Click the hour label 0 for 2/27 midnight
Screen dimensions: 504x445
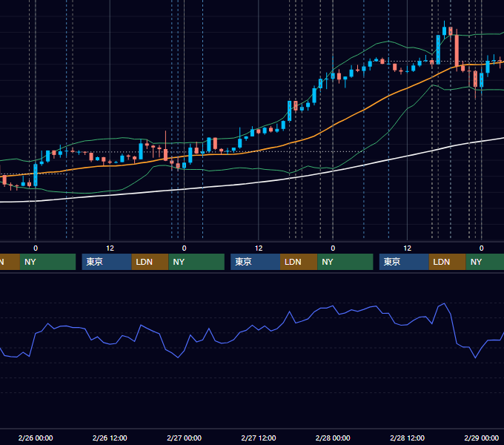[x=184, y=248]
